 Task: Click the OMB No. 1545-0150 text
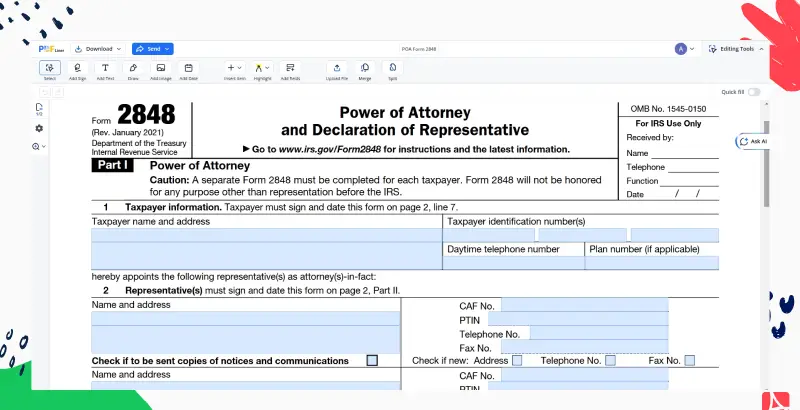click(668, 109)
